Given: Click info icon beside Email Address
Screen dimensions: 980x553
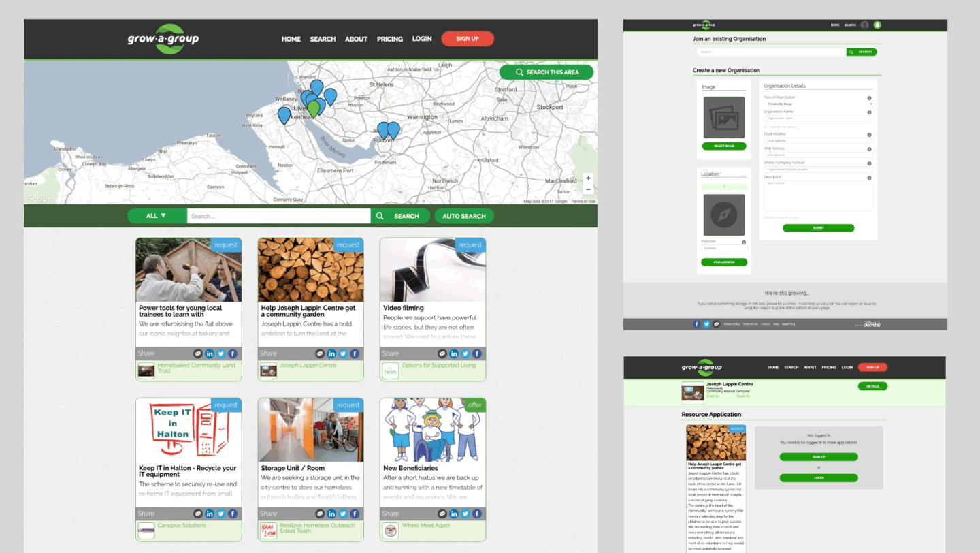Looking at the screenshot, I should click(869, 135).
